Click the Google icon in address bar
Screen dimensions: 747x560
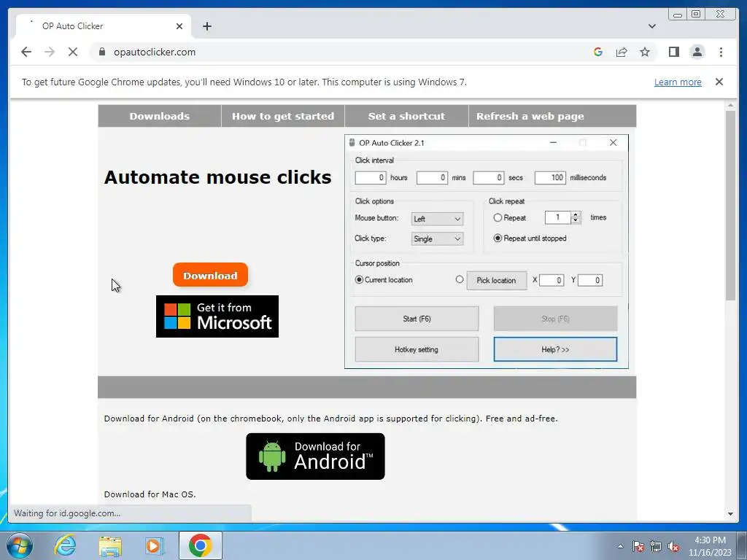(598, 52)
